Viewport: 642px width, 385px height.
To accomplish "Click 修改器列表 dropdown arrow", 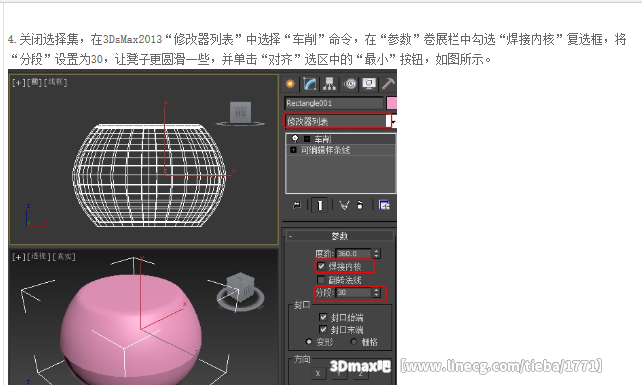I will click(x=393, y=122).
